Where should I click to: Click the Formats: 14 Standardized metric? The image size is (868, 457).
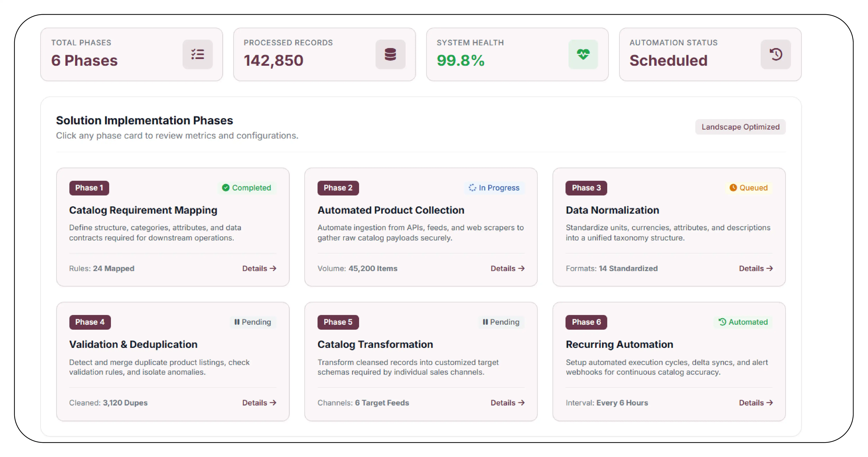pos(612,268)
